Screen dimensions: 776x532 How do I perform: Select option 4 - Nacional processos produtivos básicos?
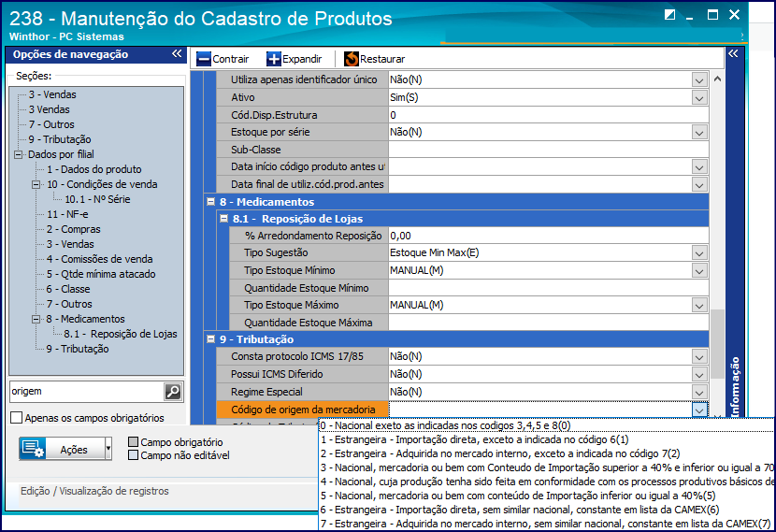click(546, 482)
